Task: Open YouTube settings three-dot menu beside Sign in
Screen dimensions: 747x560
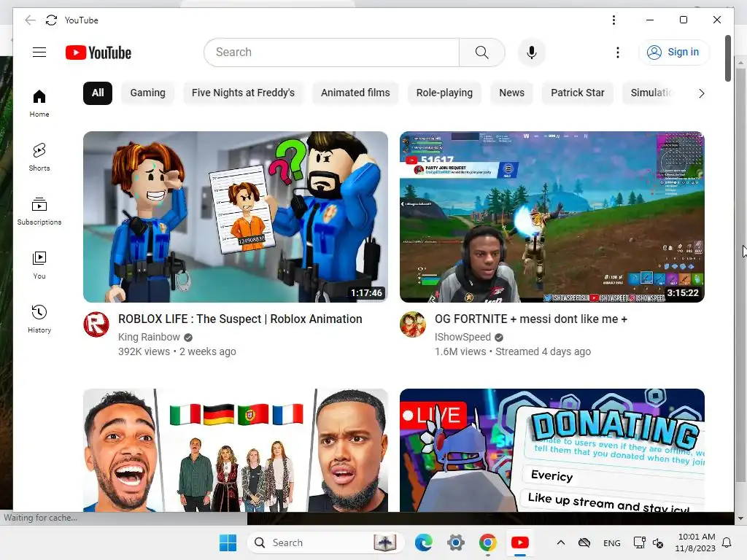Action: click(617, 52)
